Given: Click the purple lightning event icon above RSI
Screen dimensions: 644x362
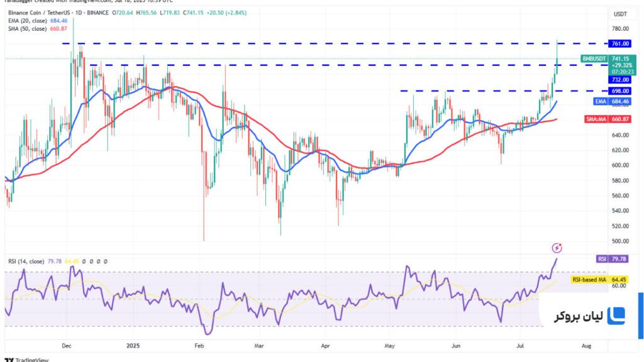Looking at the screenshot, I should click(557, 248).
